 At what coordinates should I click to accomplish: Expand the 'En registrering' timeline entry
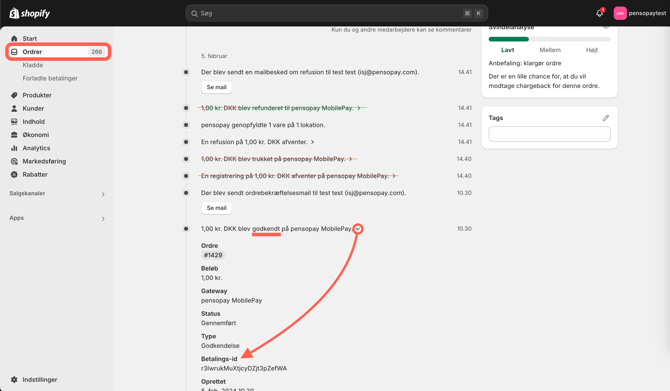pos(394,176)
